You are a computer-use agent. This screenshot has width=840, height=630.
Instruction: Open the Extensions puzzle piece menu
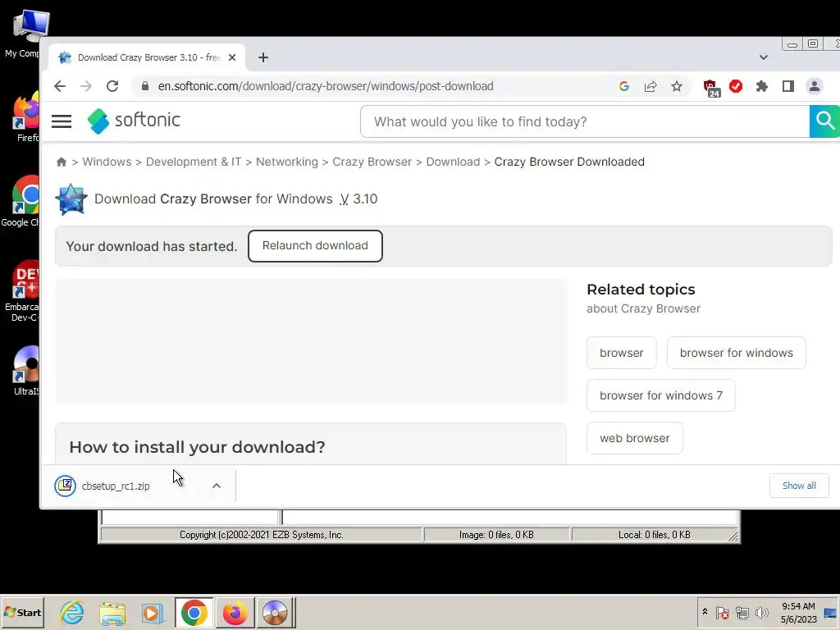coord(762,86)
